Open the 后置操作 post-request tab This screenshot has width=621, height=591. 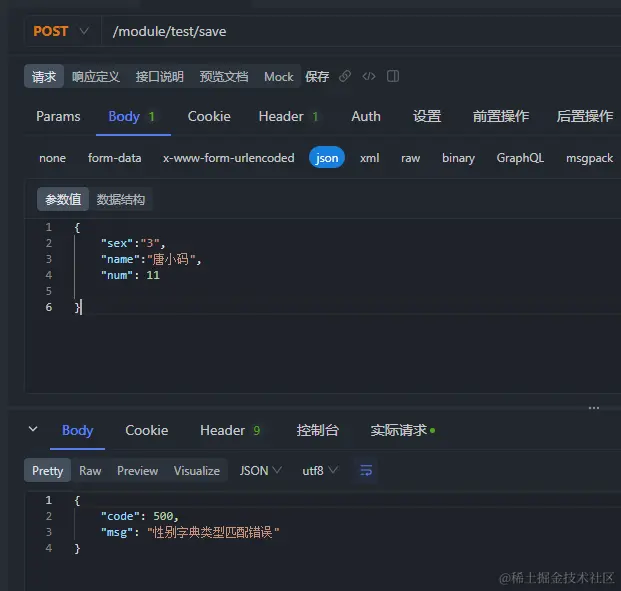[585, 116]
